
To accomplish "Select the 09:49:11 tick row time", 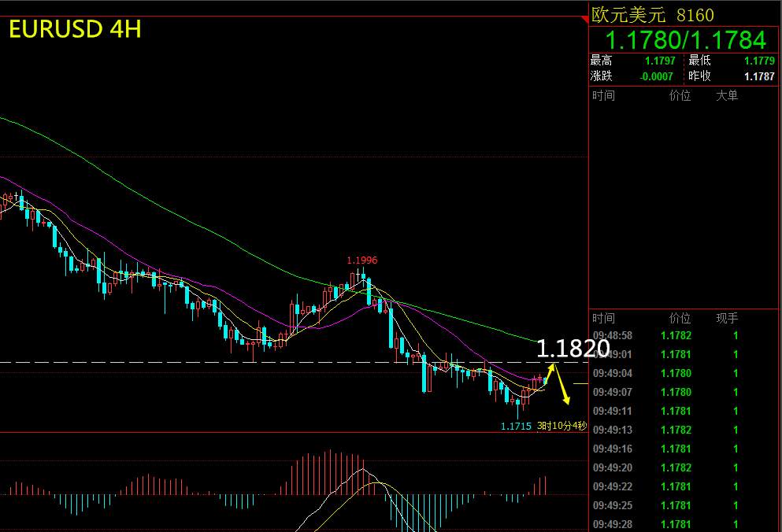I will [x=613, y=412].
